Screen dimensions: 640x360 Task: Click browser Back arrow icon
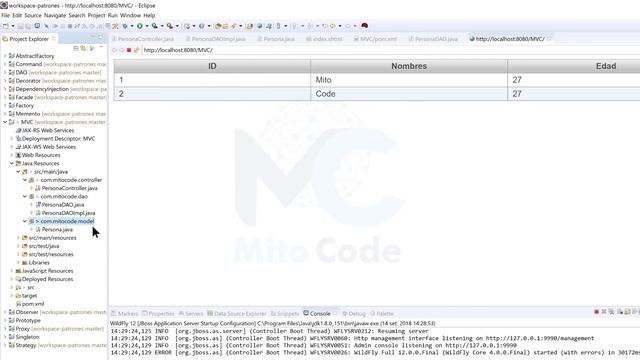114,50
